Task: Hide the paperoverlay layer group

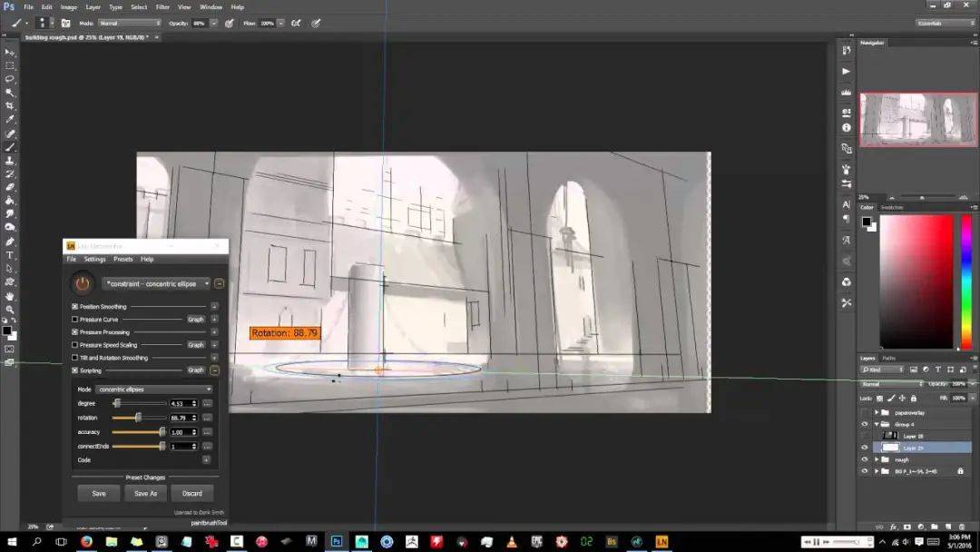Action: [x=864, y=412]
